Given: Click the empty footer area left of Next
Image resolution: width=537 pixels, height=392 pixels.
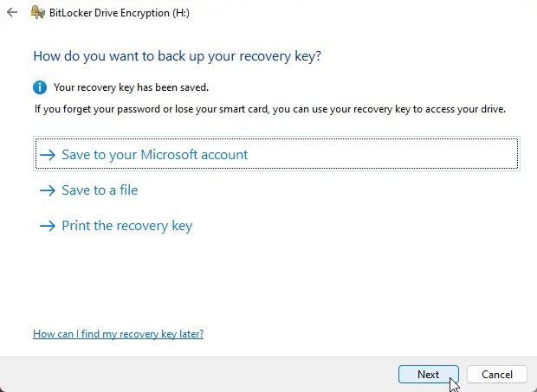Looking at the screenshot, I should 191,375.
